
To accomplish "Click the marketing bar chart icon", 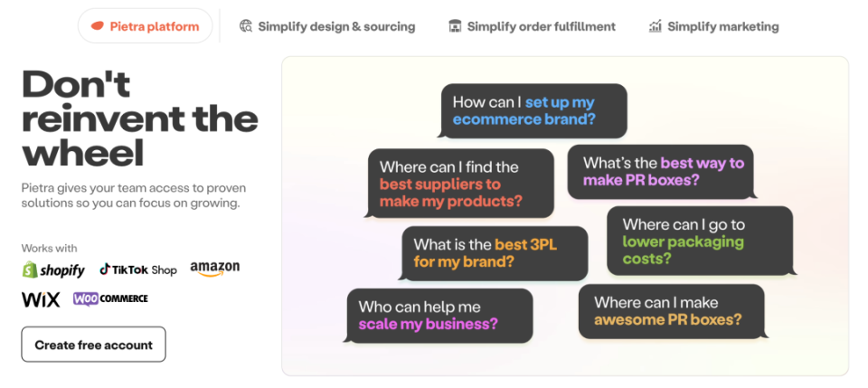I will 656,26.
